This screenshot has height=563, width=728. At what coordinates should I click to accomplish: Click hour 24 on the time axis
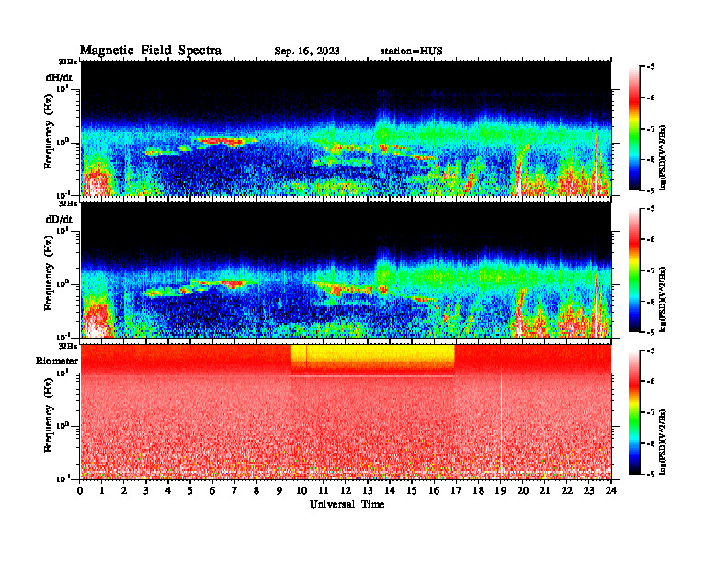[611, 490]
